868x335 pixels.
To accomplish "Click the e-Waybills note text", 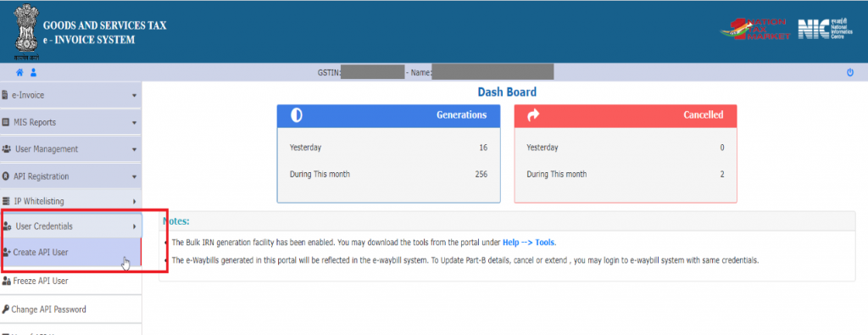I will 465,260.
